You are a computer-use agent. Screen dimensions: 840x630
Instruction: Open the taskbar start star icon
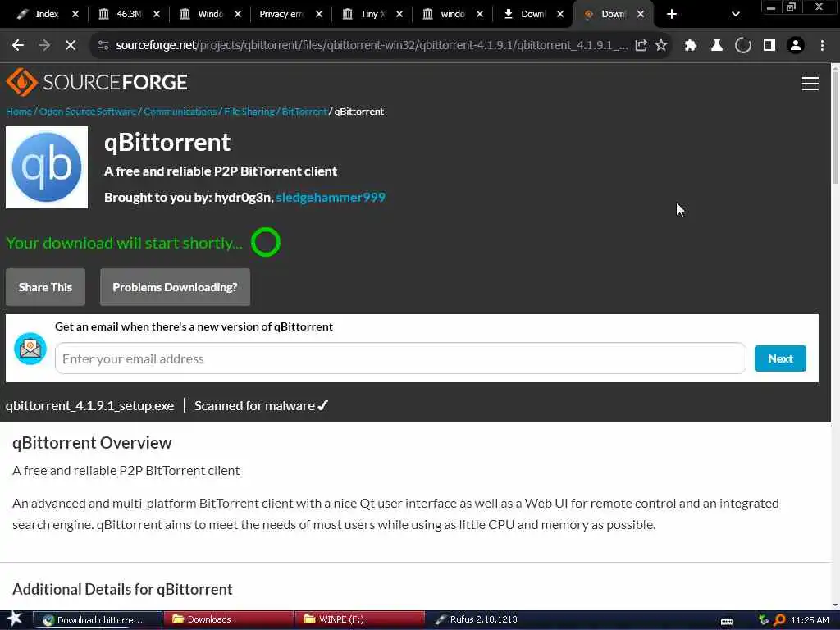(x=15, y=619)
